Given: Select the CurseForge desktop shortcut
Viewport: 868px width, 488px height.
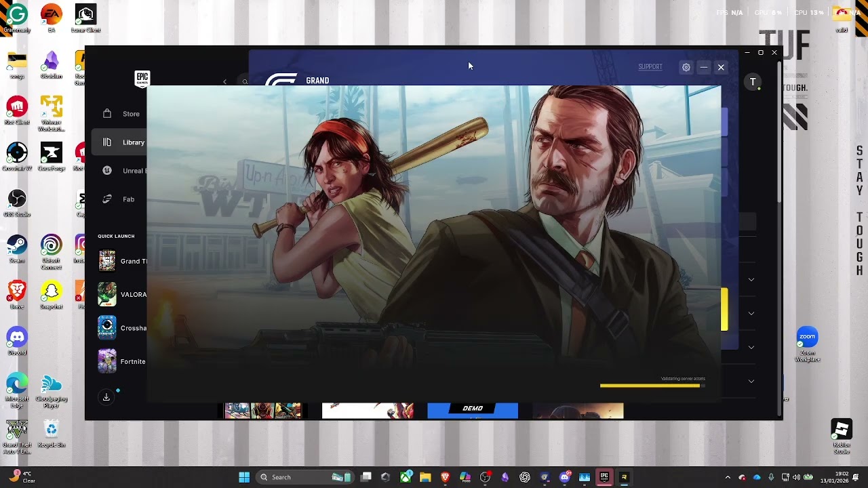Looking at the screenshot, I should [x=52, y=157].
